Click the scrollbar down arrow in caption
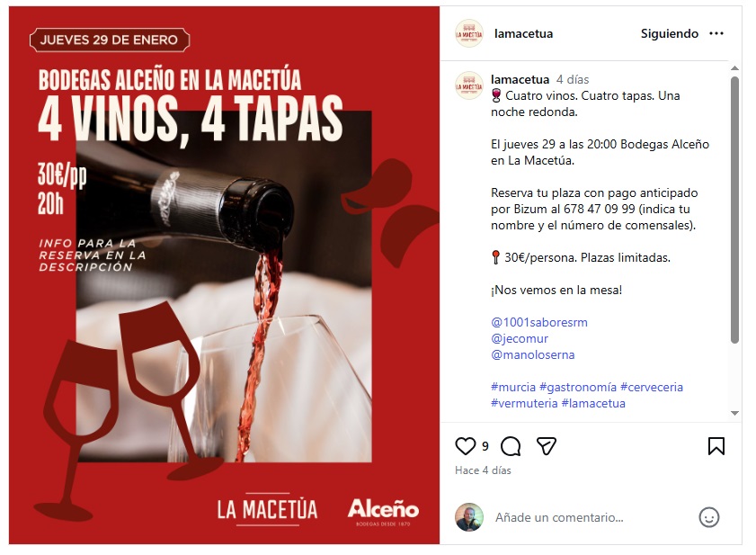756x555 pixels. click(734, 413)
